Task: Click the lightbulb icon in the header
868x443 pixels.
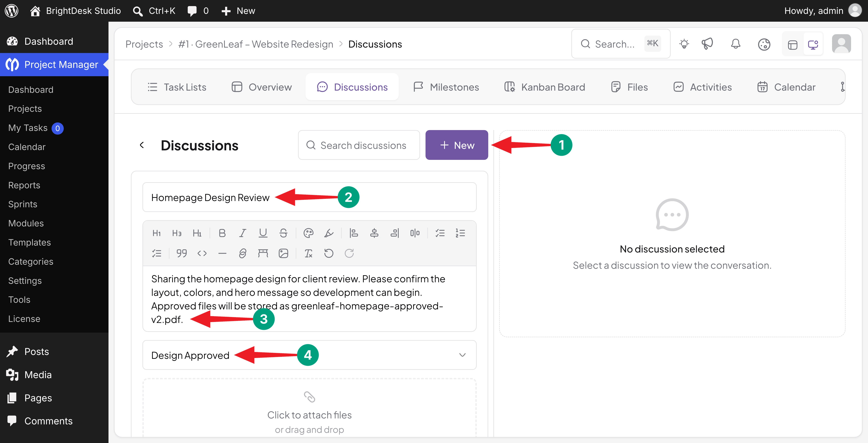Action: click(x=684, y=44)
